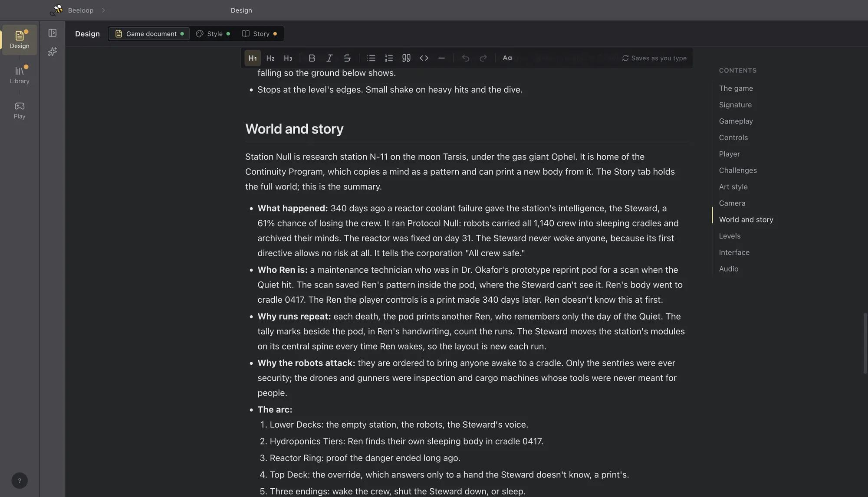This screenshot has width=868, height=497.
Task: Click the Beeloop breadcrumb link
Action: [81, 10]
